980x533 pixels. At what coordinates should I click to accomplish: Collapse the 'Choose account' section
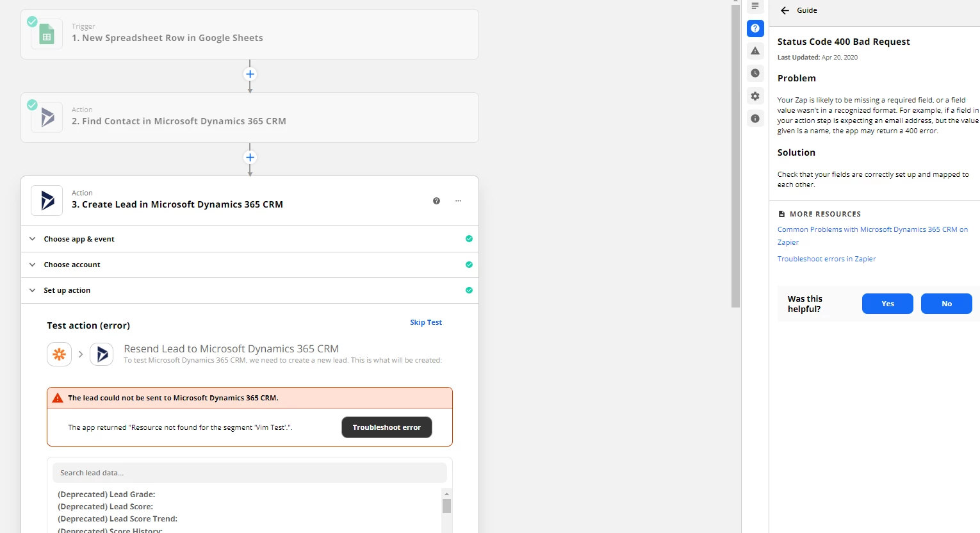(32, 264)
